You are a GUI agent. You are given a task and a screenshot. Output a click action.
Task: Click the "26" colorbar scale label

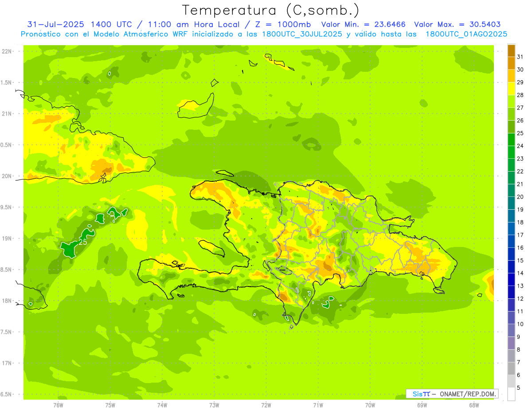(520, 121)
